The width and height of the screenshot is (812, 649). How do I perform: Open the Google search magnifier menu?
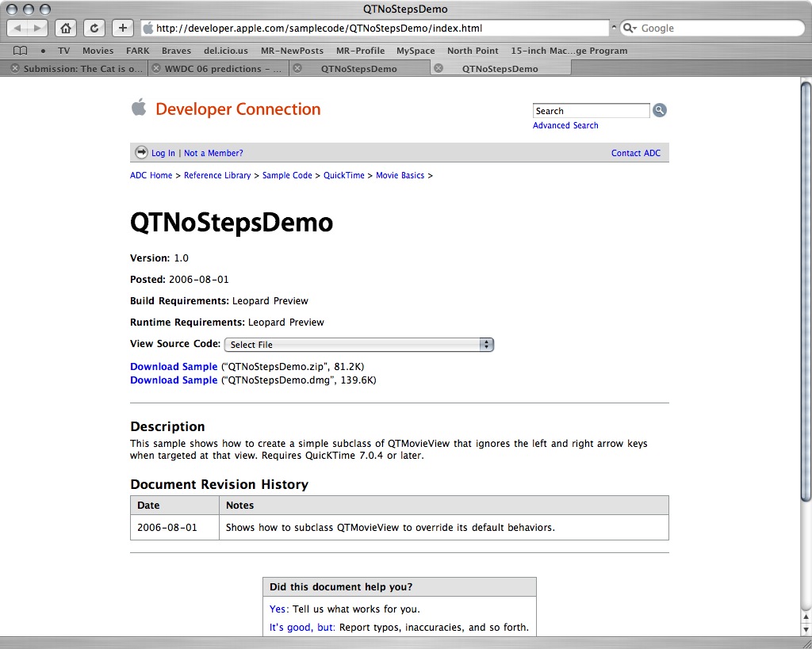tap(630, 28)
